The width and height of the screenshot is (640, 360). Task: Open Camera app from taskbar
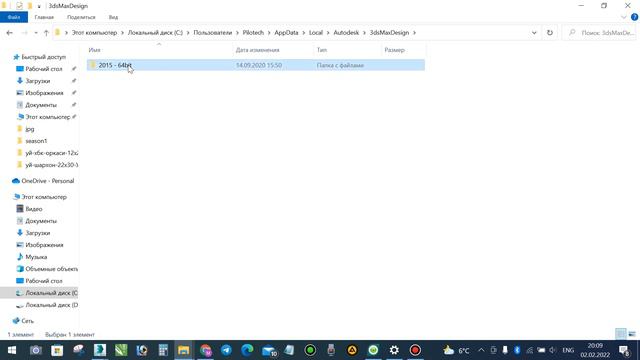click(x=36, y=350)
